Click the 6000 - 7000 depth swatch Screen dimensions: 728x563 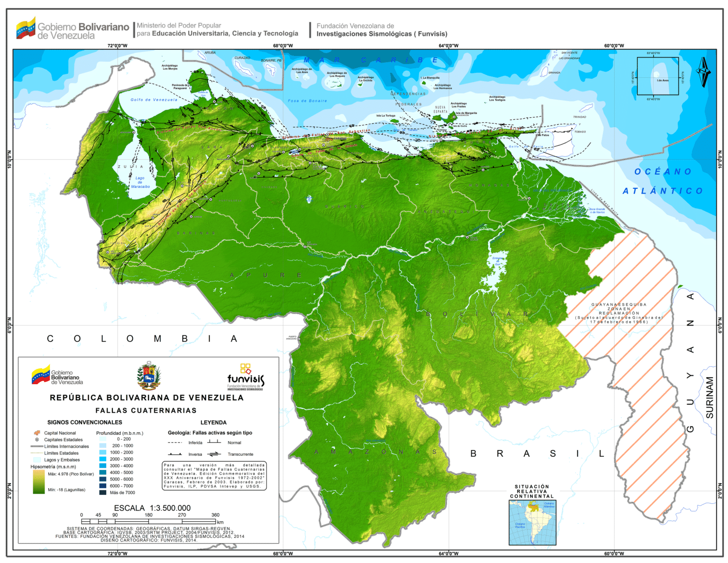click(103, 486)
